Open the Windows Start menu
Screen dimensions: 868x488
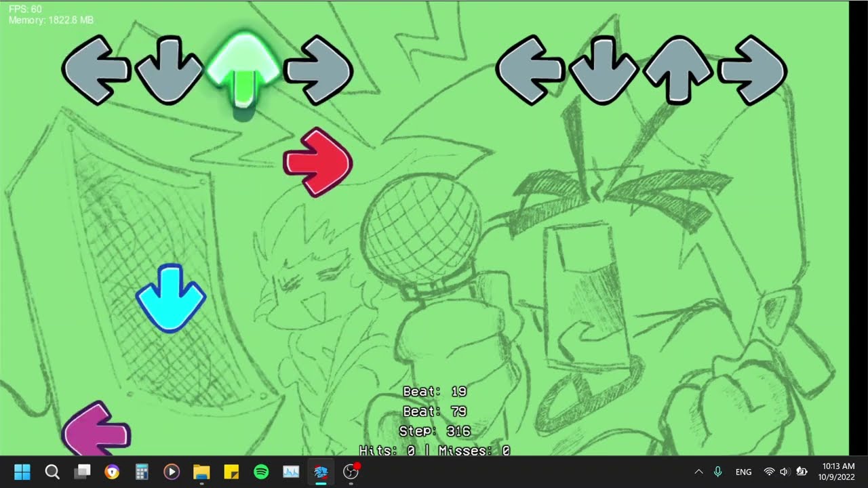coord(22,472)
